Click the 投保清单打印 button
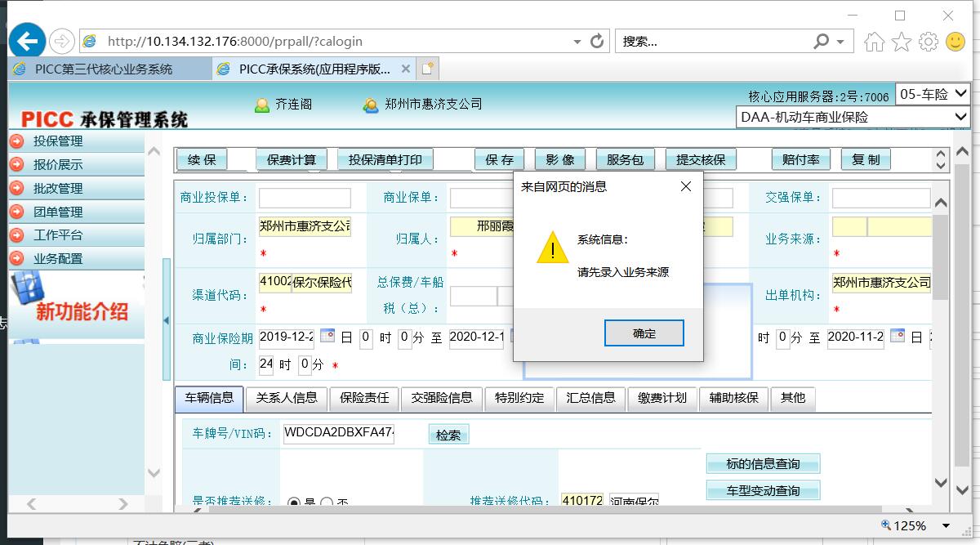Image resolution: width=980 pixels, height=545 pixels. (x=385, y=160)
